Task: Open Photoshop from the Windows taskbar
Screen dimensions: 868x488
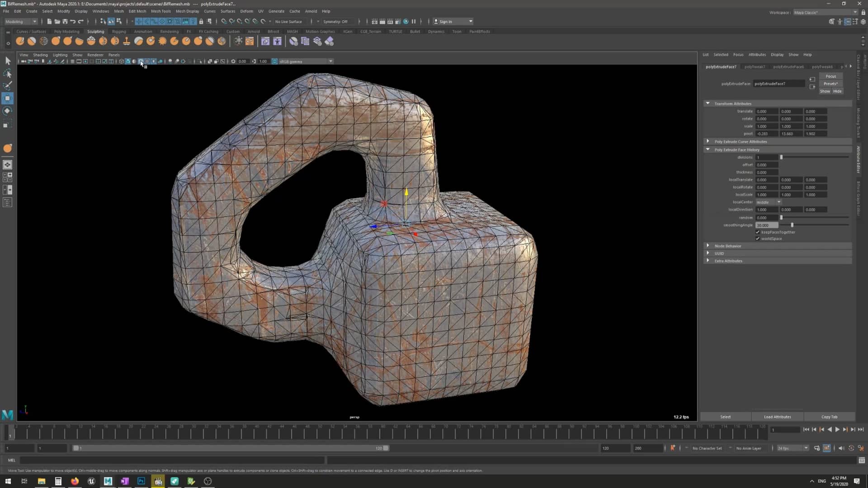Action: pyautogui.click(x=141, y=481)
